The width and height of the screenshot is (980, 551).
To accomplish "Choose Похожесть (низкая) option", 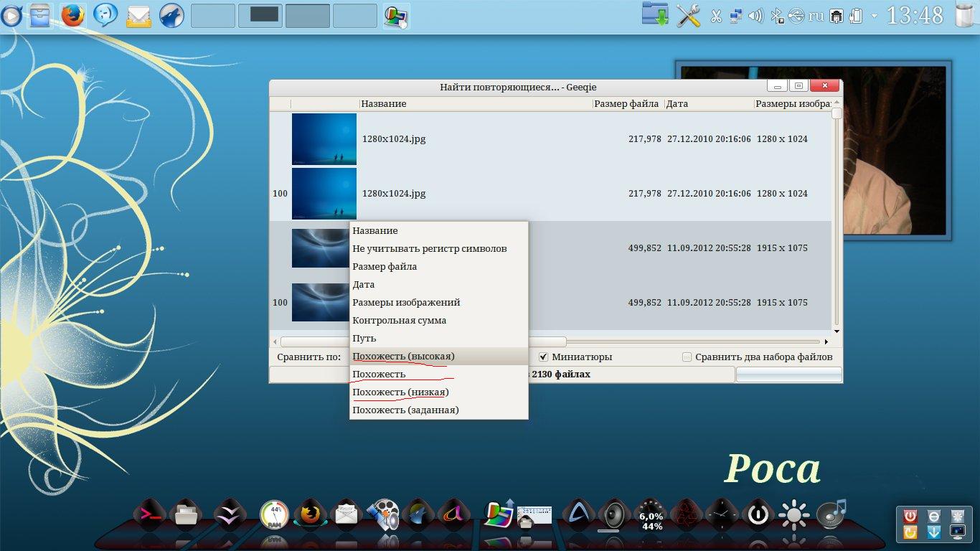I will [x=400, y=392].
